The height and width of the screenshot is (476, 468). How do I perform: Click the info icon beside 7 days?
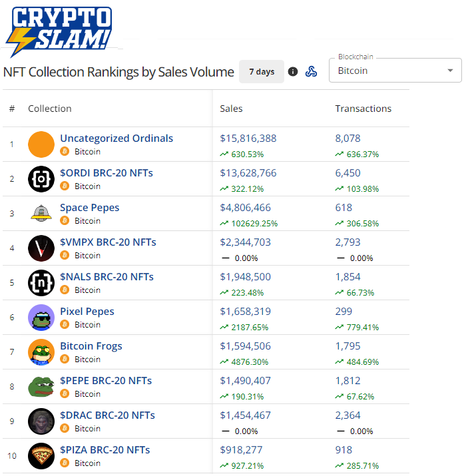point(293,72)
